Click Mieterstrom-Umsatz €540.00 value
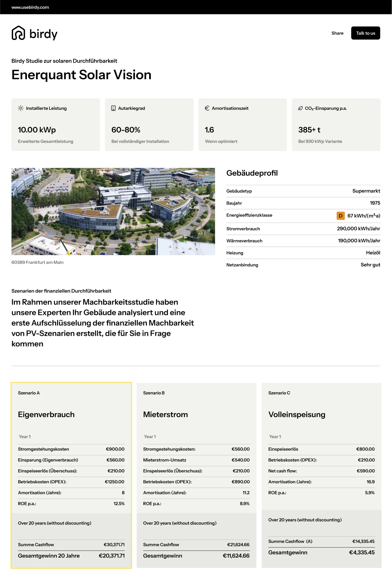 tap(241, 460)
